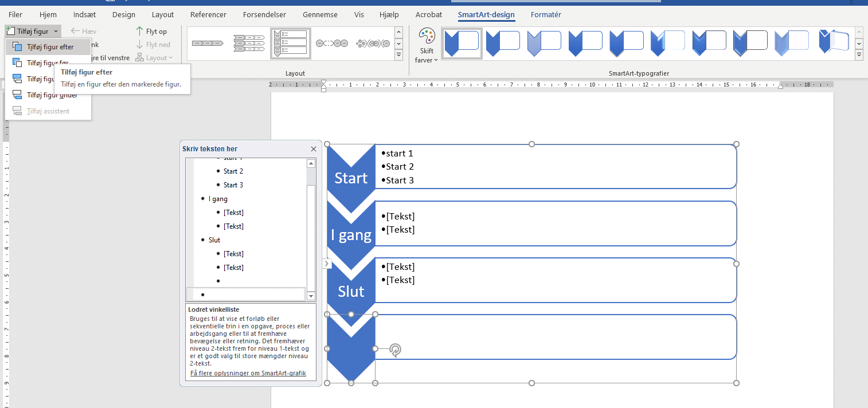Expand the SmartArt layout gallery
The width and height of the screenshot is (868, 408).
(399, 55)
